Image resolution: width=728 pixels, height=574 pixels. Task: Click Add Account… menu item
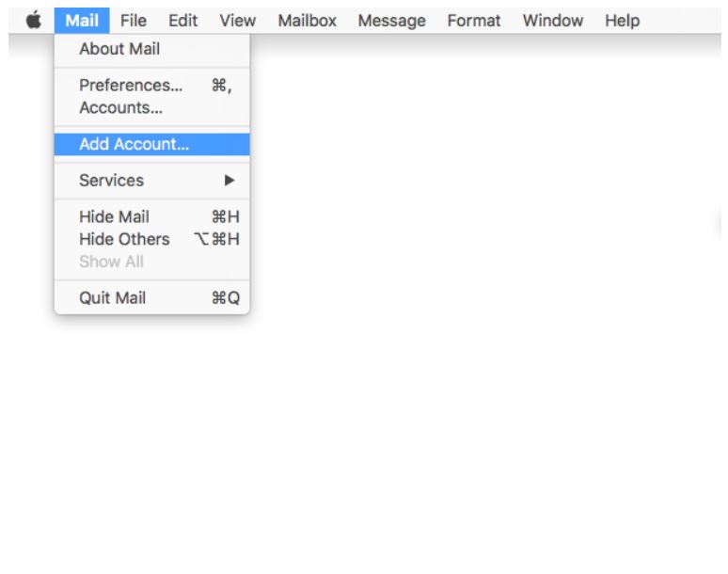[x=151, y=144]
